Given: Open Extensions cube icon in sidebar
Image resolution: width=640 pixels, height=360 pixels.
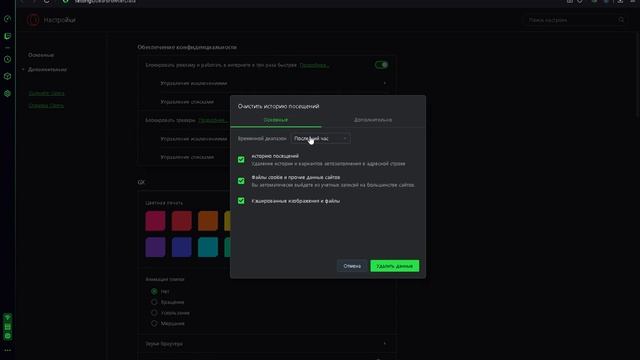Looking at the screenshot, I should tap(7, 76).
